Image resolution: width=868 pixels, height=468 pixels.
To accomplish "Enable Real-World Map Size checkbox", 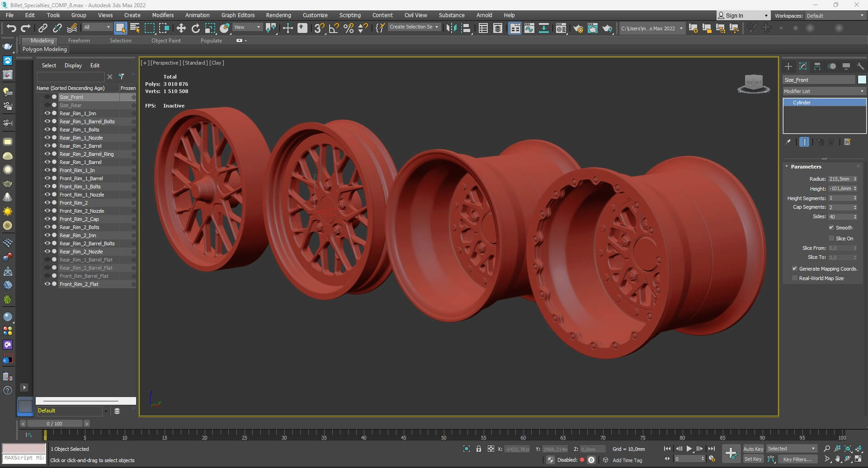I will [794, 278].
